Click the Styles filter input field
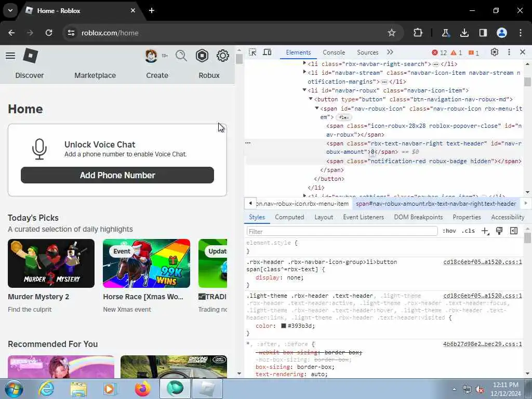Image resolution: width=532 pixels, height=399 pixels. click(x=342, y=231)
